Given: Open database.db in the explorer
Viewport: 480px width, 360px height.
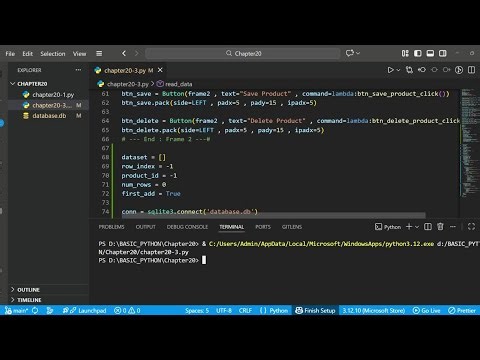Looking at the screenshot, I should pos(49,116).
